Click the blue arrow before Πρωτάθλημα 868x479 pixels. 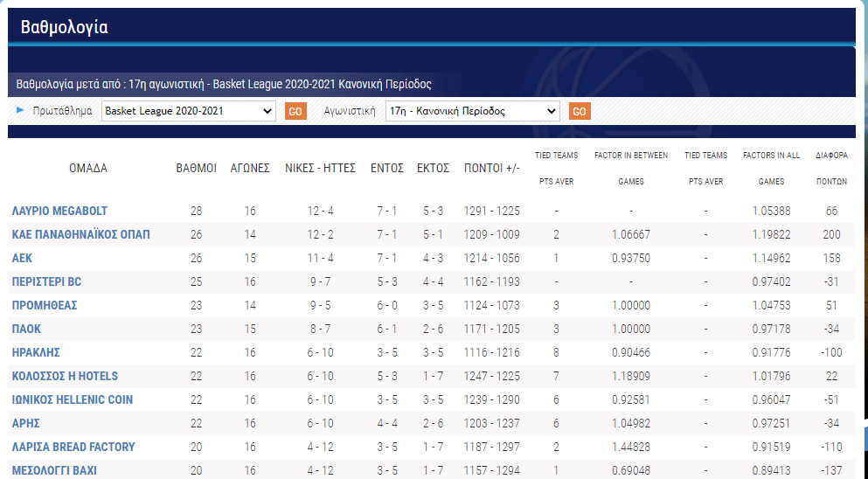coord(20,110)
